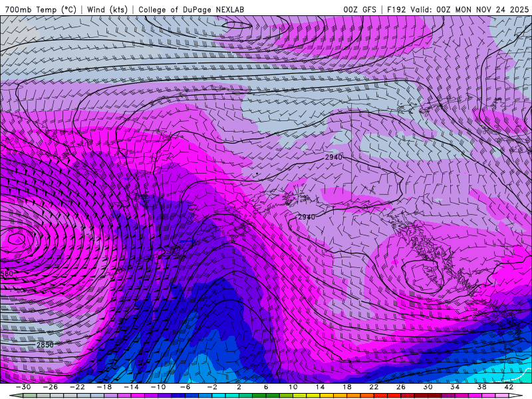532x399 pixels.
Task: Click the "700mb Temp (°C)" title text
Action: coord(41,9)
